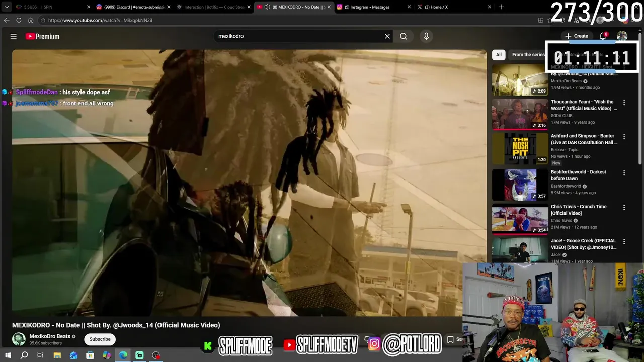Open the Chris Travis channel name
This screenshot has height=362, width=644.
pos(561,220)
